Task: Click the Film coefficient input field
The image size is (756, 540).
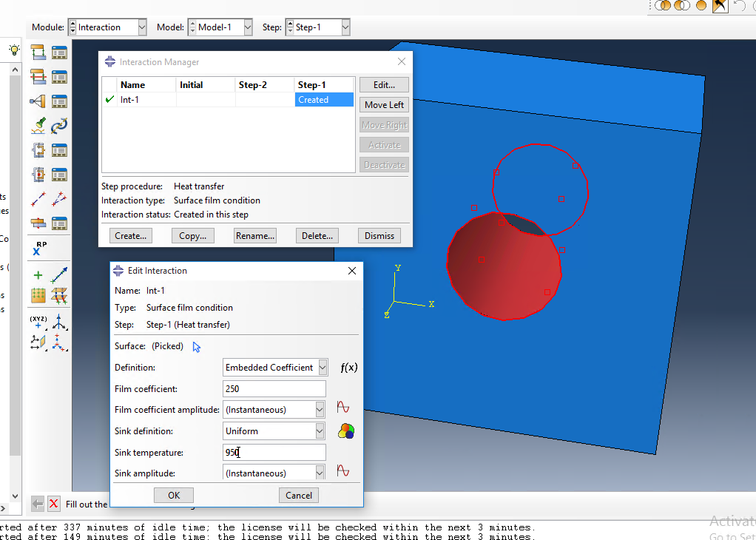Action: [x=274, y=388]
